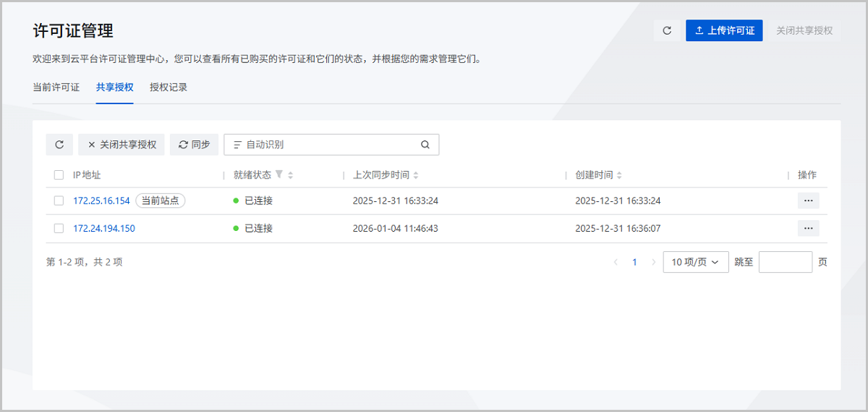Switch to the 当前许可证 tab
The height and width of the screenshot is (412, 868).
(56, 87)
